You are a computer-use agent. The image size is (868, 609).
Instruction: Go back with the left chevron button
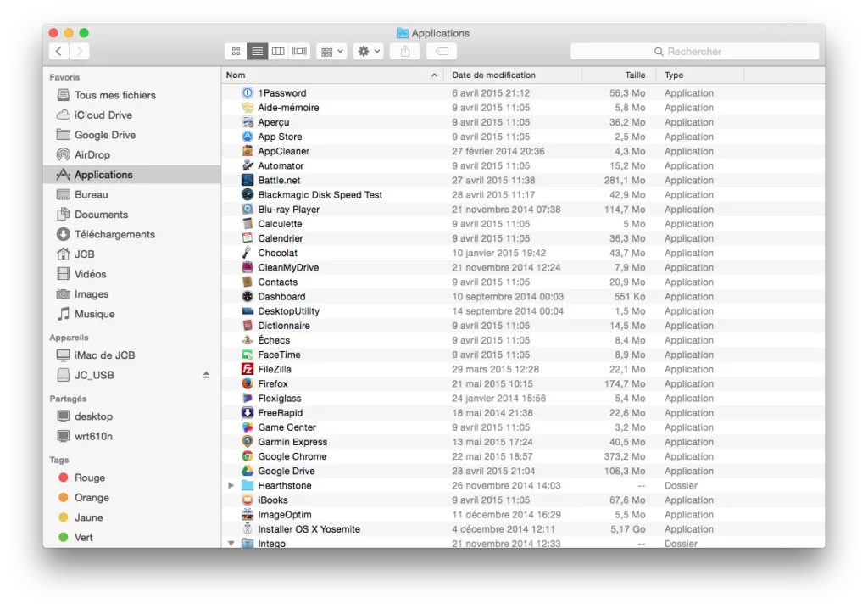(58, 52)
